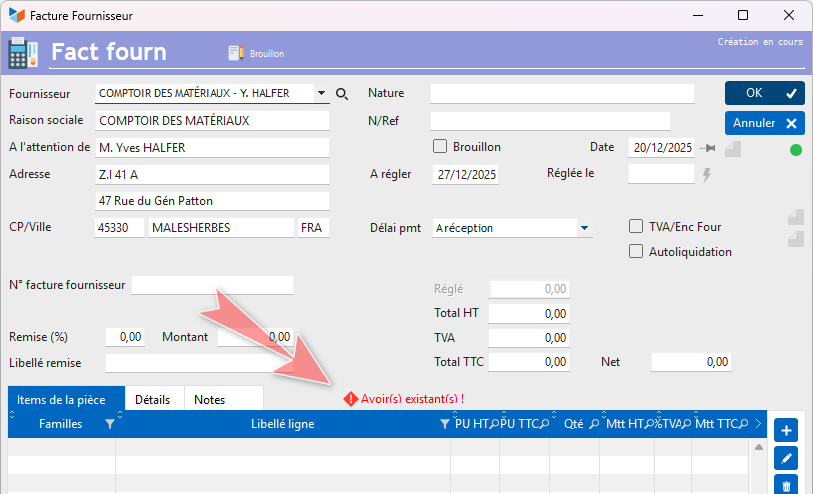The height and width of the screenshot is (494, 813).
Task: Check the Brouillon checkbox
Action: [440, 147]
